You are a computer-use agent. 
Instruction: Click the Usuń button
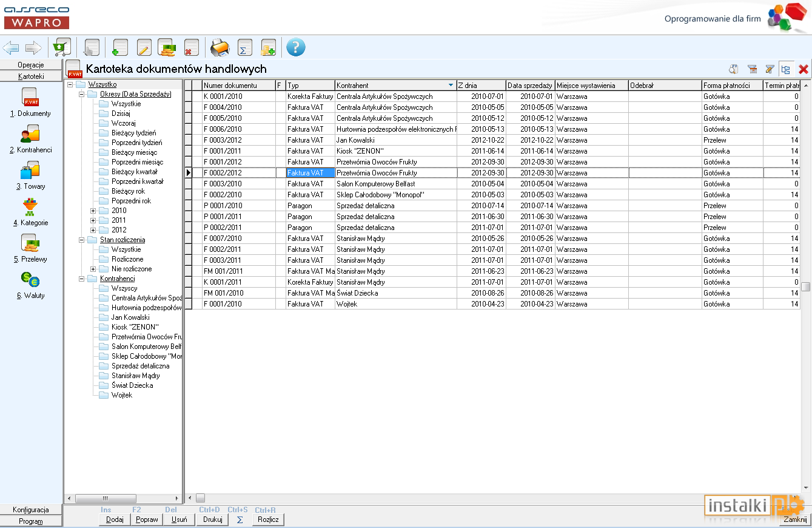coord(179,520)
